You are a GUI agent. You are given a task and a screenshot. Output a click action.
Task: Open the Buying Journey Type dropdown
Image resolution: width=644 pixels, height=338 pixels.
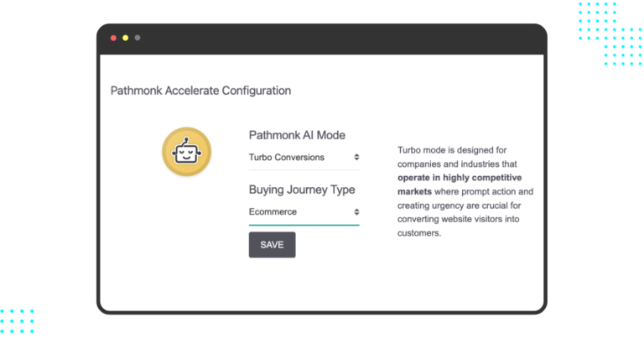pyautogui.click(x=304, y=212)
